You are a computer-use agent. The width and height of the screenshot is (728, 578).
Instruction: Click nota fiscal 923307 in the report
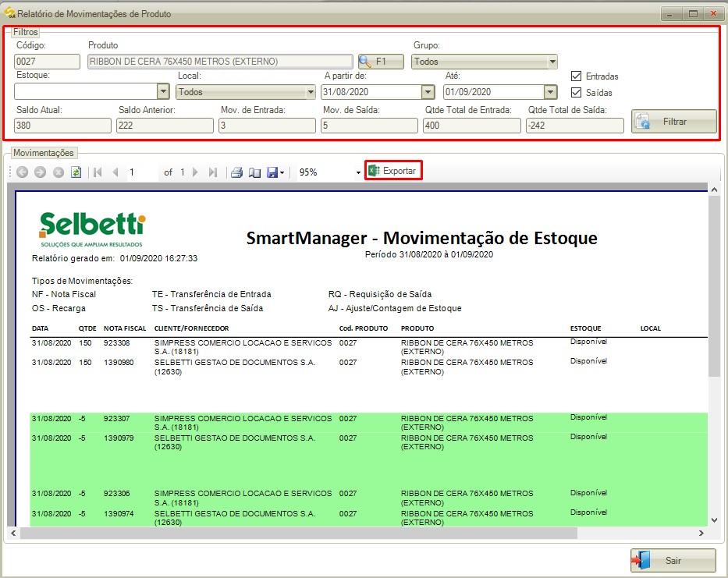[x=116, y=419]
